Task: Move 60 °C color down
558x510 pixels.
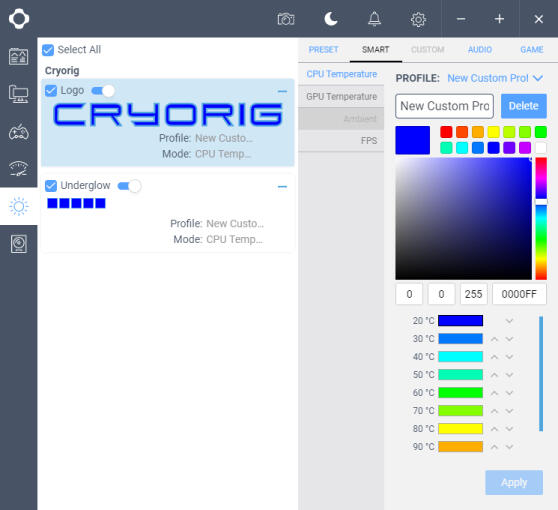Action: [x=509, y=393]
